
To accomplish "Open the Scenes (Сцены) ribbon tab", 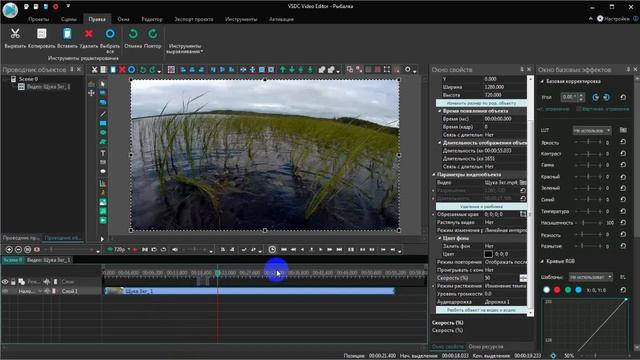I will pos(69,19).
